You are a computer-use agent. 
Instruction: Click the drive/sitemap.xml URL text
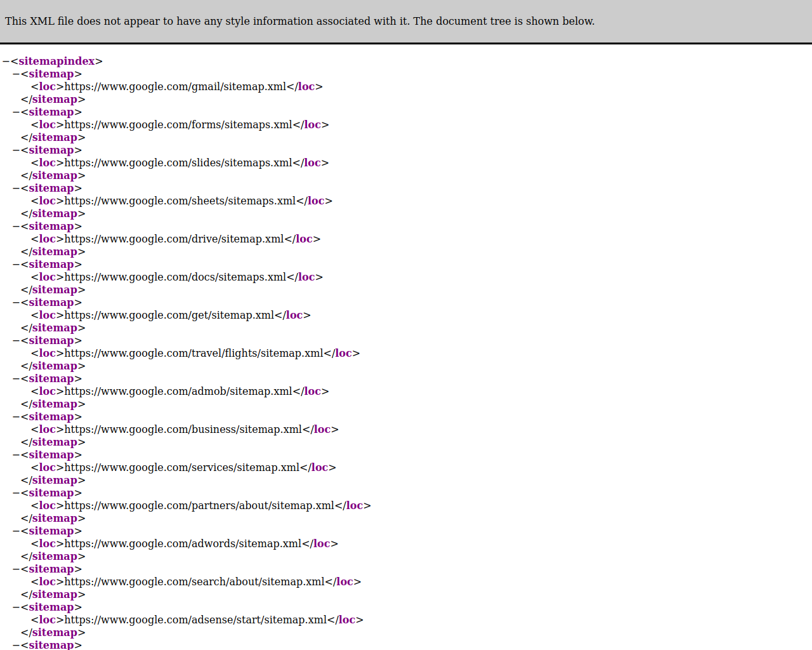tap(174, 239)
